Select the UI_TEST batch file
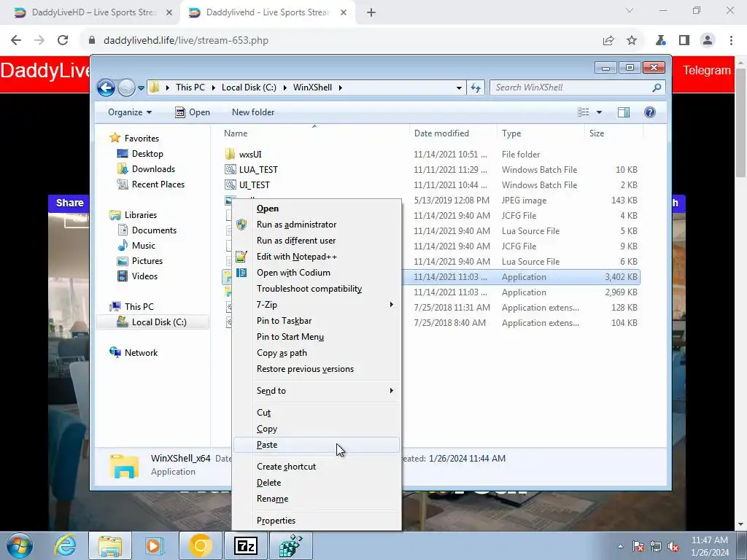 coord(255,185)
